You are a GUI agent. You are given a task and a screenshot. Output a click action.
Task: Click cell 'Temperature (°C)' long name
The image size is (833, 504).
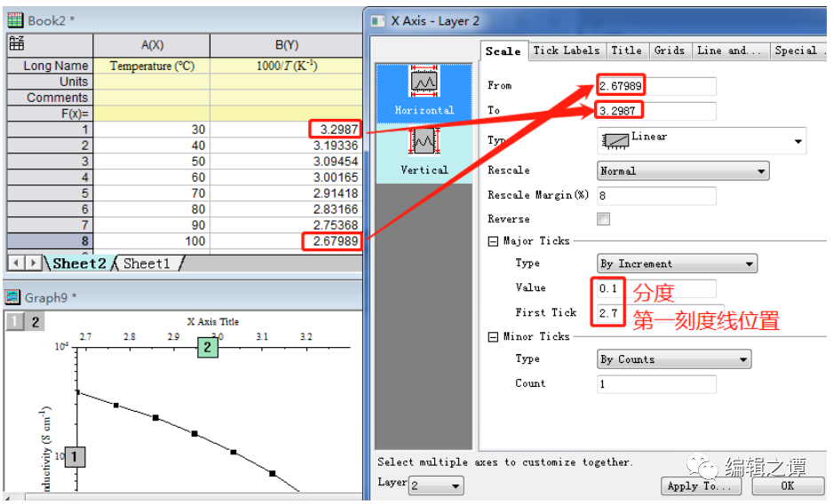[152, 66]
